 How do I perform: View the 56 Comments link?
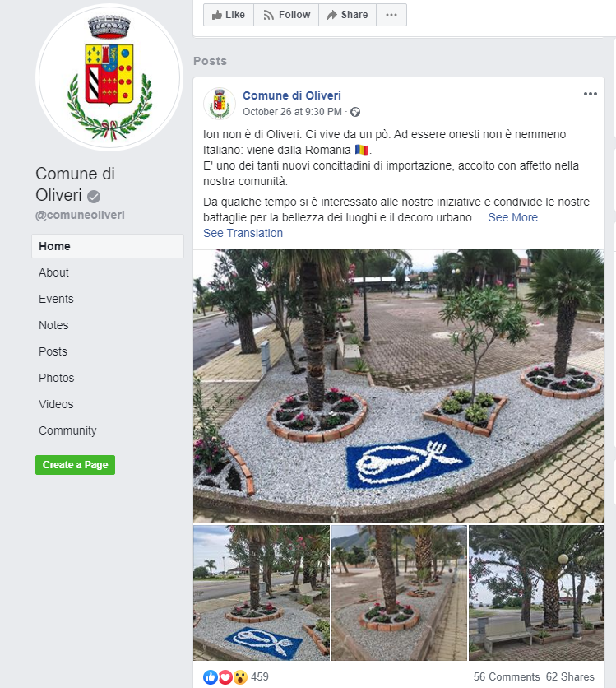[x=507, y=677]
